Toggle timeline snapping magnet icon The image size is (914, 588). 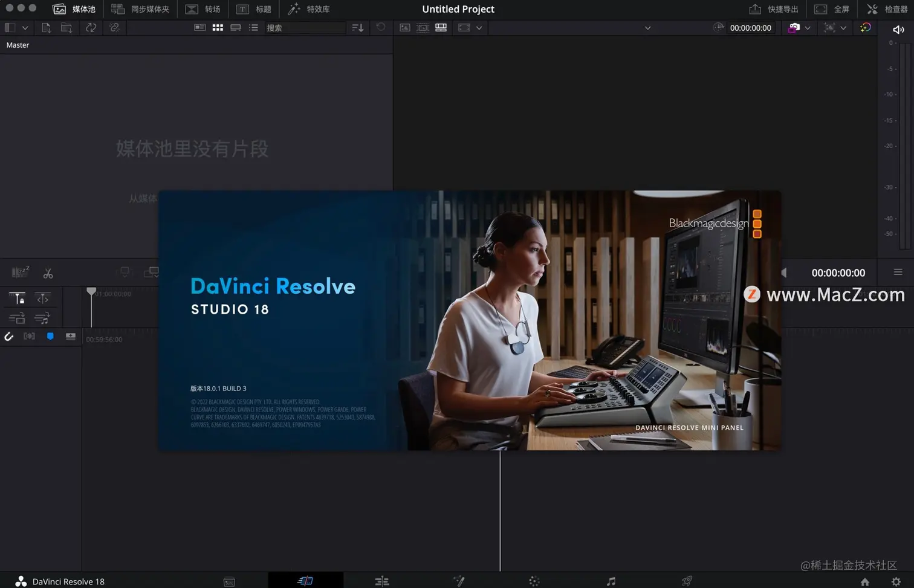coord(8,337)
